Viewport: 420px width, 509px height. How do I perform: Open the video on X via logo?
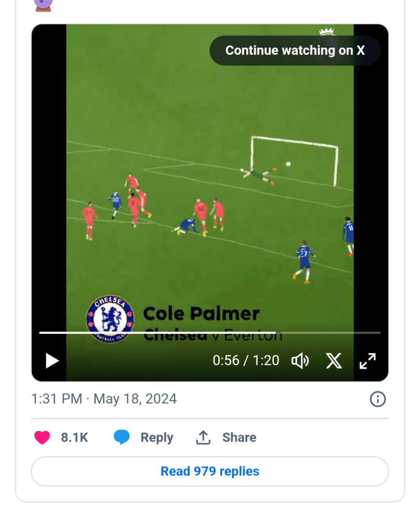[x=334, y=361]
